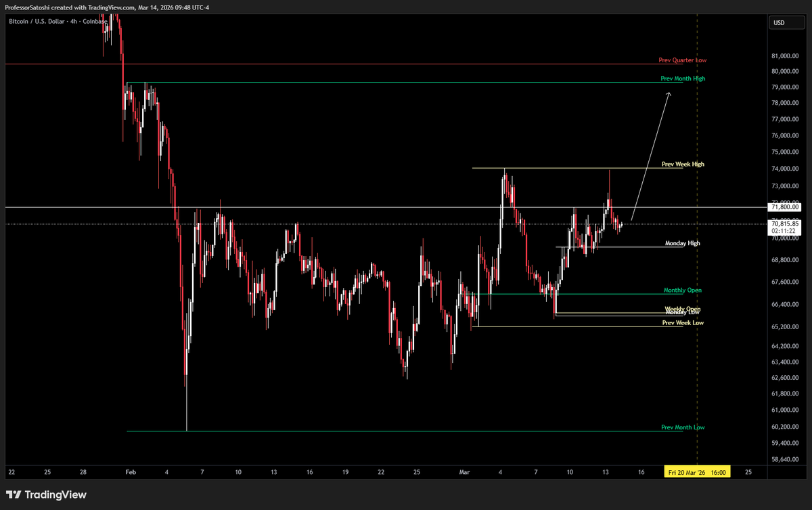This screenshot has width=812, height=510.
Task: Click the 02:11:22 bar countdown timer
Action: [x=785, y=231]
